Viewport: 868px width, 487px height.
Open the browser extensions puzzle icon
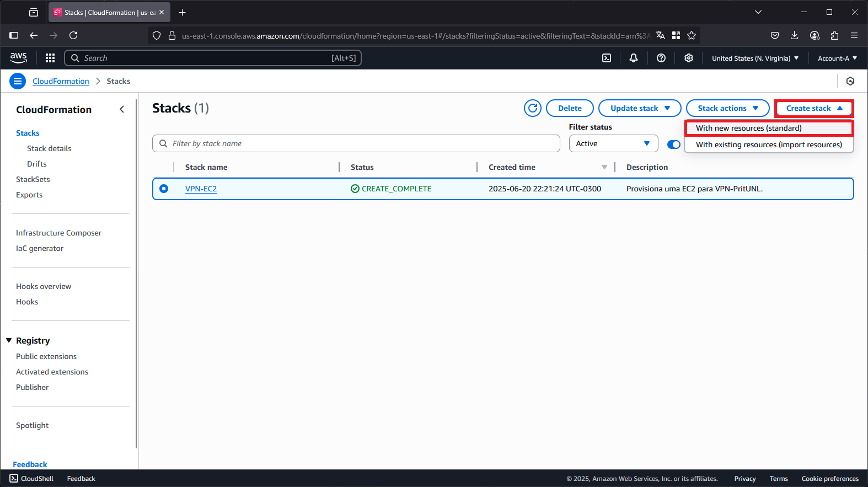tap(834, 35)
